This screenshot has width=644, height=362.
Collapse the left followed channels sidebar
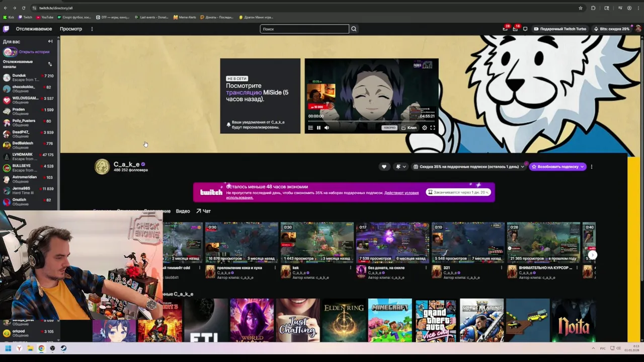click(50, 41)
